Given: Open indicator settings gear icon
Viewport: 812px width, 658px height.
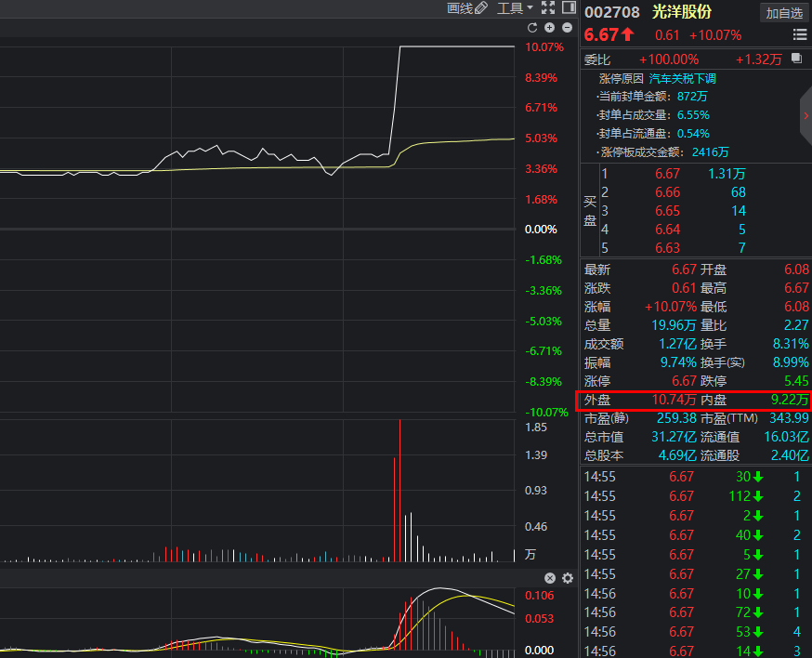Looking at the screenshot, I should [x=567, y=578].
